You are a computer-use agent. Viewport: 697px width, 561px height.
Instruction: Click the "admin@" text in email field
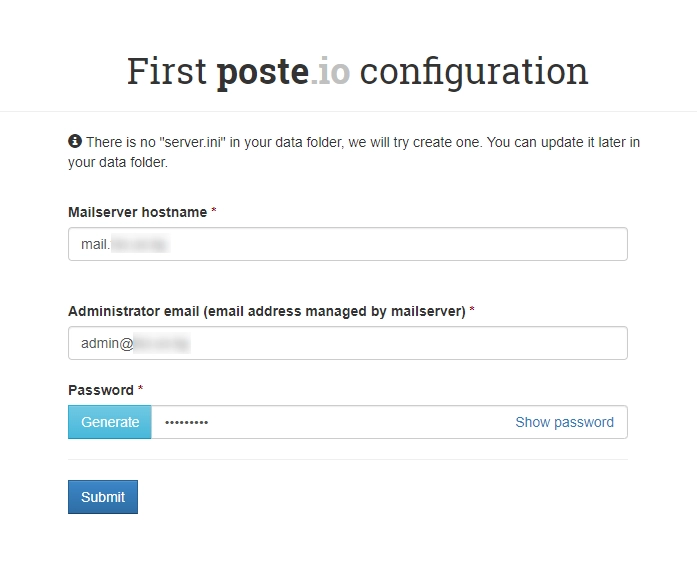click(107, 343)
